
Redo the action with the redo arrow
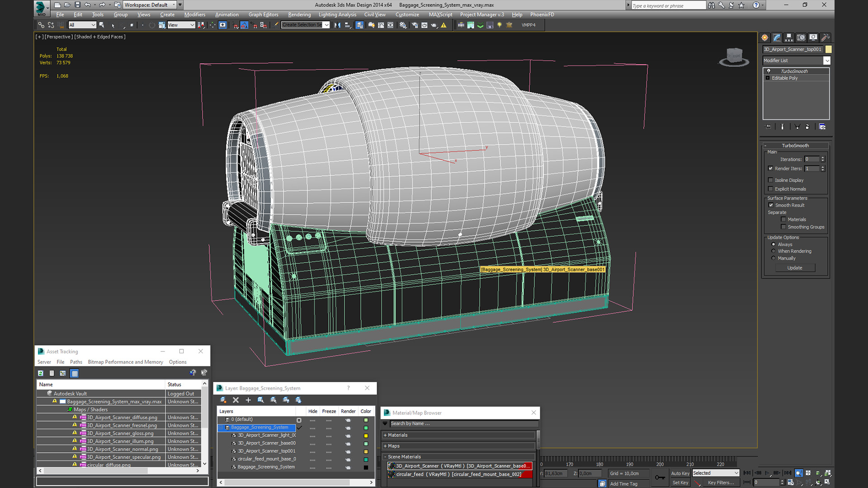tap(102, 5)
